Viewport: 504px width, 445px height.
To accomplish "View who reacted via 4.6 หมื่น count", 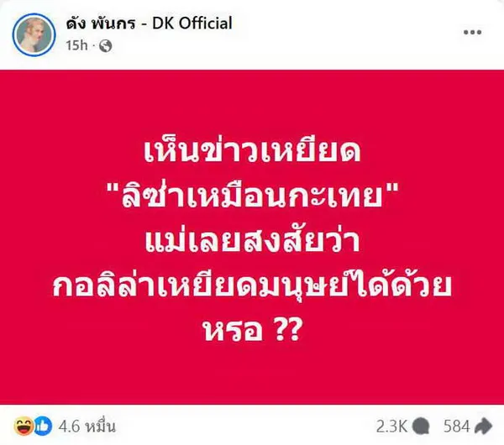I will pos(87,427).
